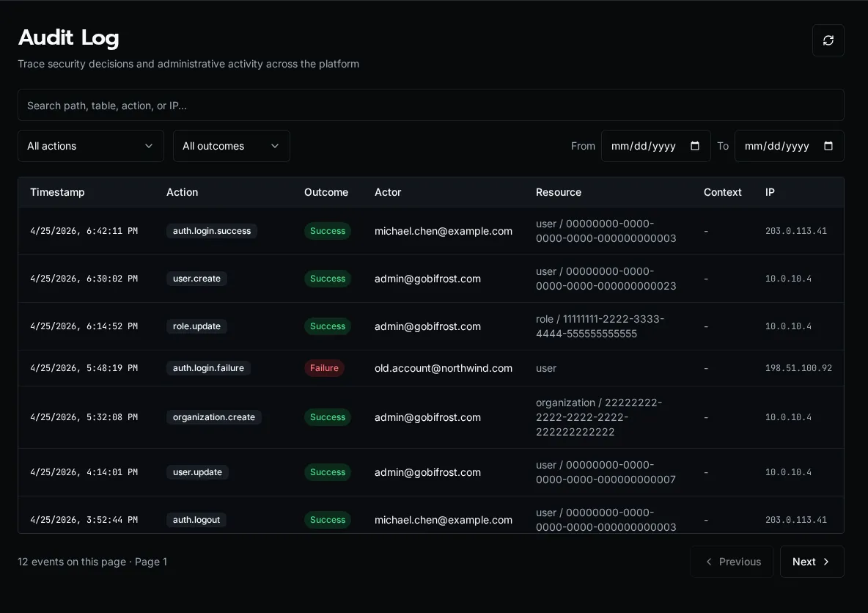Click IP 10.0.10.4 in the role.update row
868x613 pixels.
click(x=788, y=326)
